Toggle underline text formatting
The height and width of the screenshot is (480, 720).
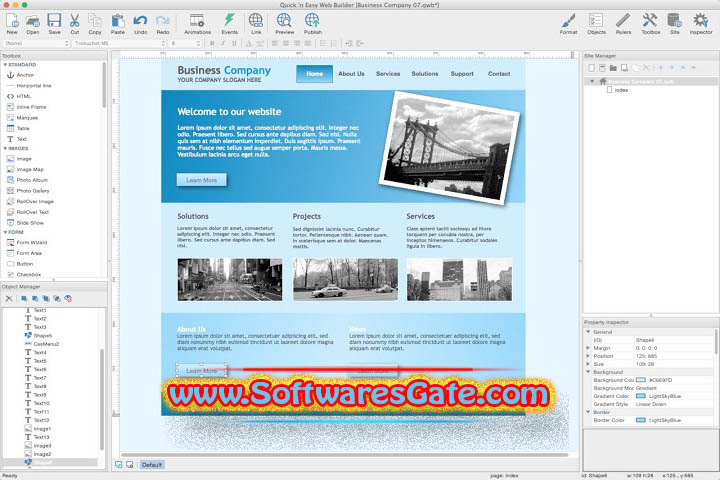point(234,44)
